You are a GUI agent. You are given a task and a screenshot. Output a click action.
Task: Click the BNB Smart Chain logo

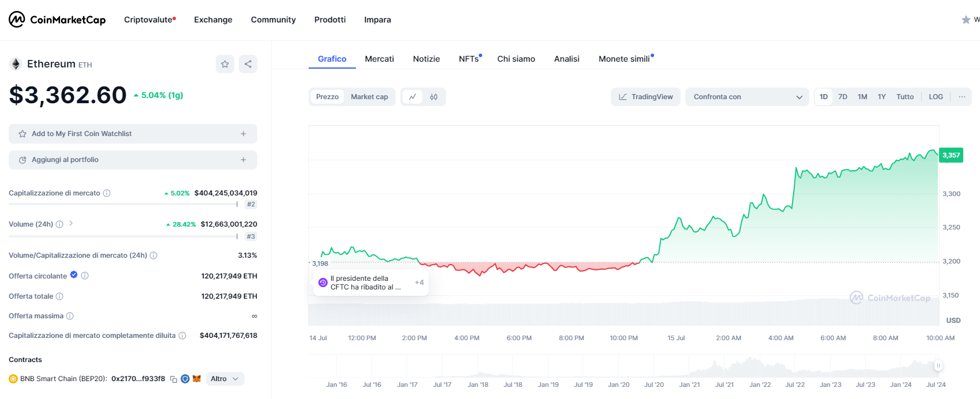click(13, 379)
